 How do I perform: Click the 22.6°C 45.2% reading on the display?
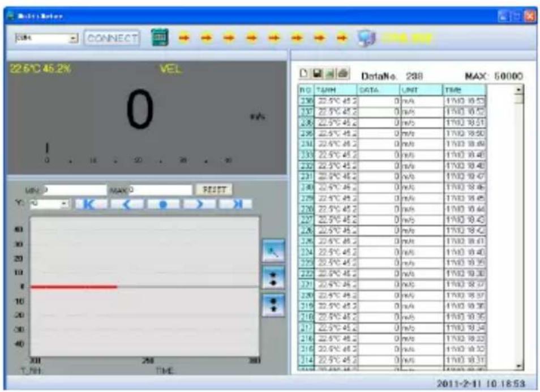click(40, 69)
